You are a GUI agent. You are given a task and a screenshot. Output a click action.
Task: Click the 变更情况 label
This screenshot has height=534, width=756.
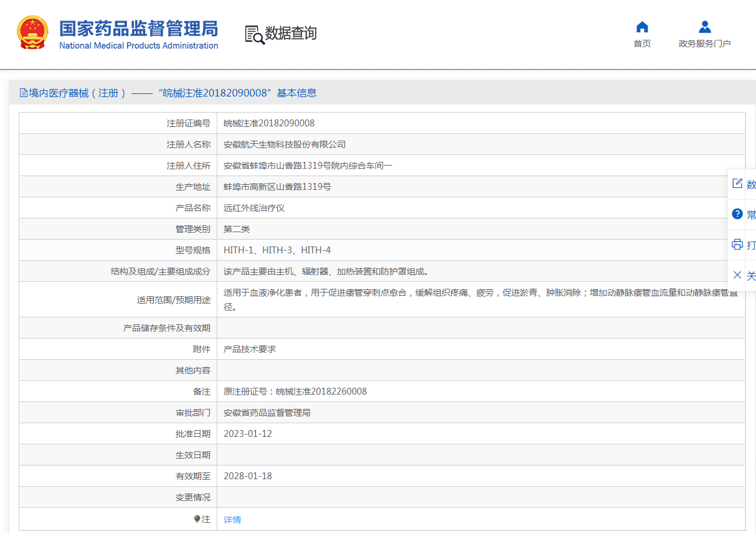click(x=193, y=497)
